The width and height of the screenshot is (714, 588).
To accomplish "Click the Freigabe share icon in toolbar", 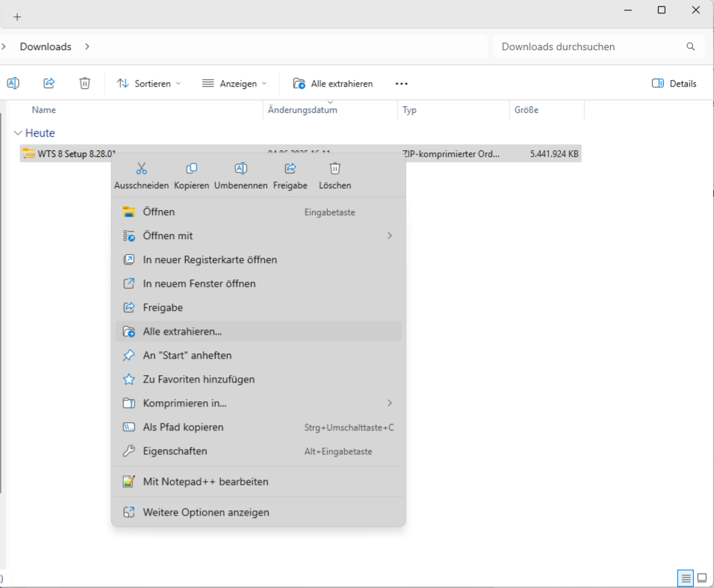I will coord(49,84).
